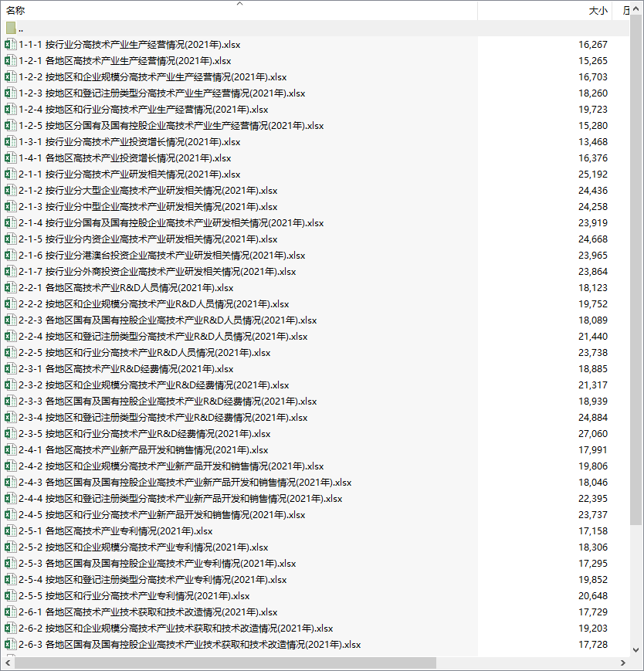Click the Excel icon of file 1-4-1
Screen dimensions: 644x671
pos(10,158)
